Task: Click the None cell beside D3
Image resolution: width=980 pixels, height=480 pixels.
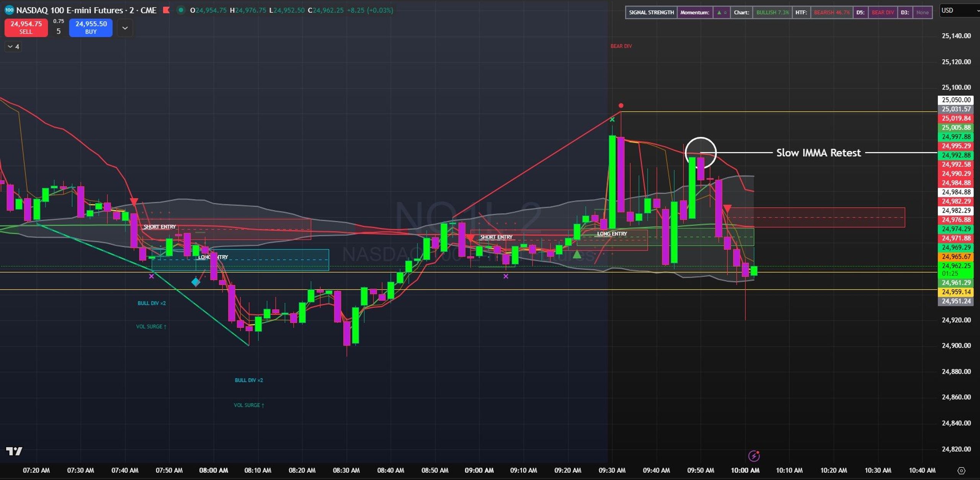Action: (922, 12)
